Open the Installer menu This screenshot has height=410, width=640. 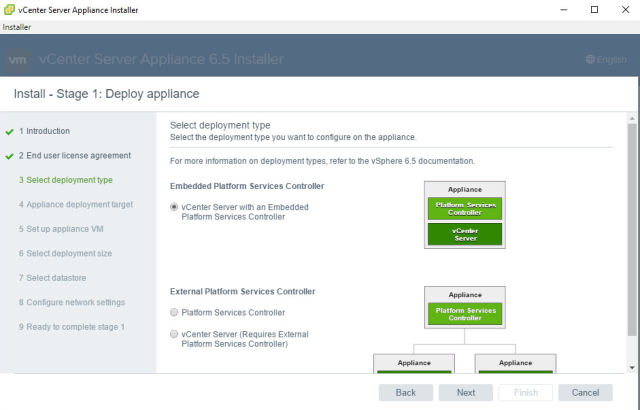click(x=17, y=27)
